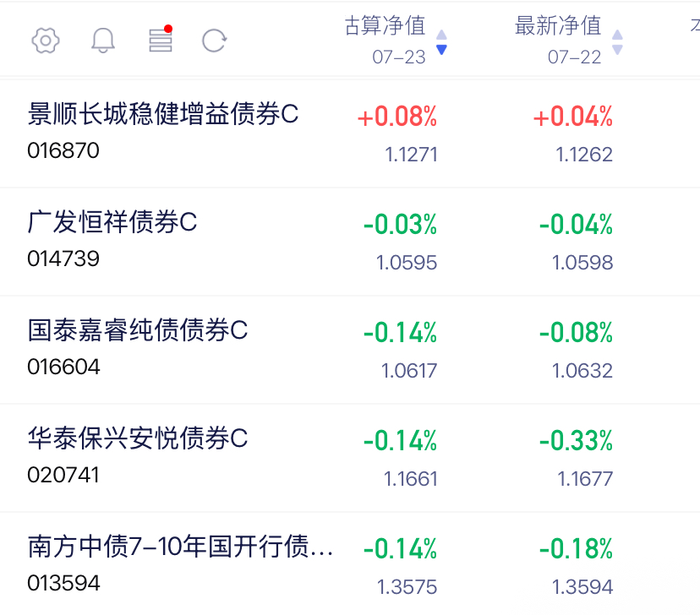Open fund 南方中债7-10年国开行债
The height and width of the screenshot is (615, 700).
[x=180, y=547]
